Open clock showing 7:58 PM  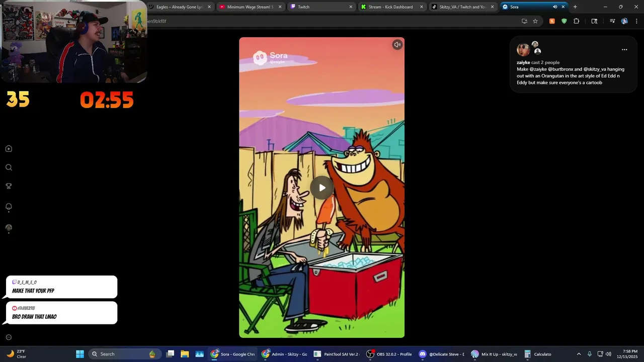627,354
